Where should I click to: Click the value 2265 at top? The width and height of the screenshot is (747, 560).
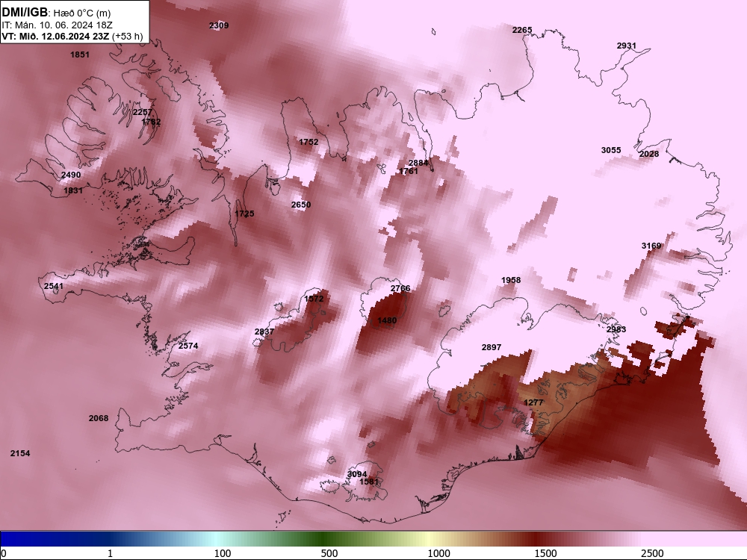coord(522,30)
